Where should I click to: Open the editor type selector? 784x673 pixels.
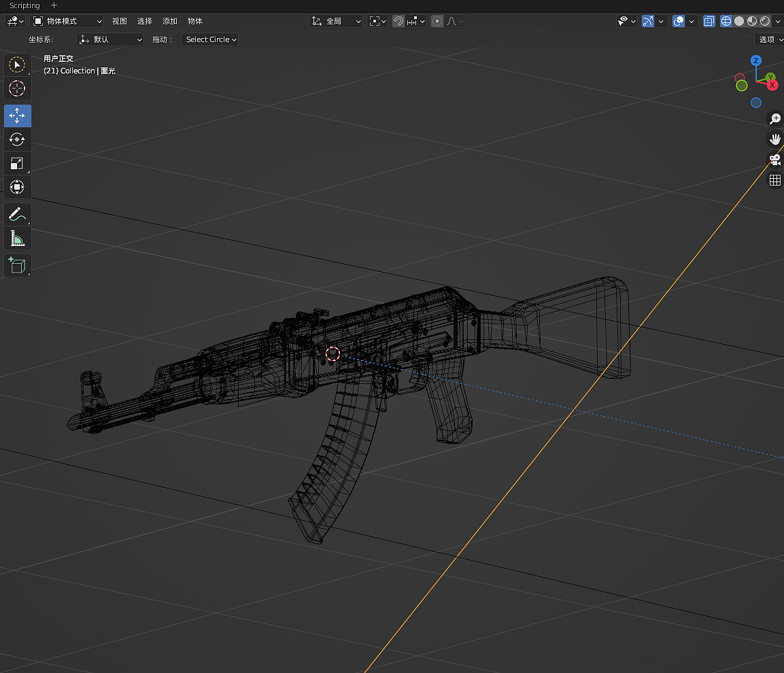[x=15, y=21]
